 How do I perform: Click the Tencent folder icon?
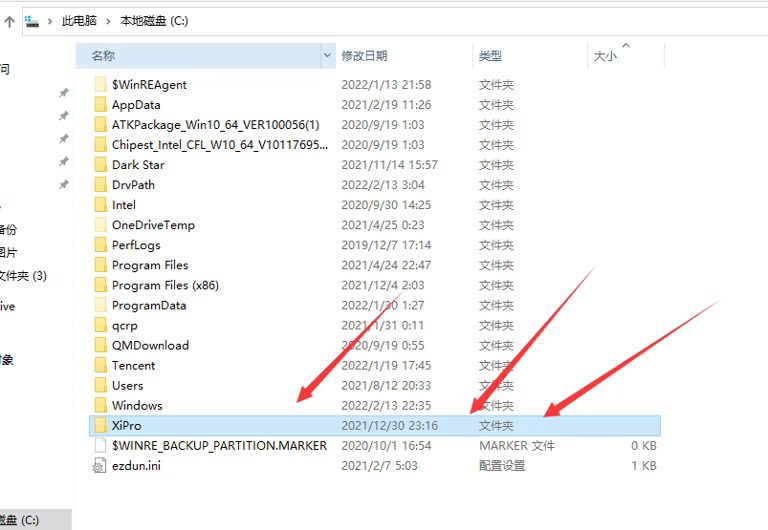100,365
